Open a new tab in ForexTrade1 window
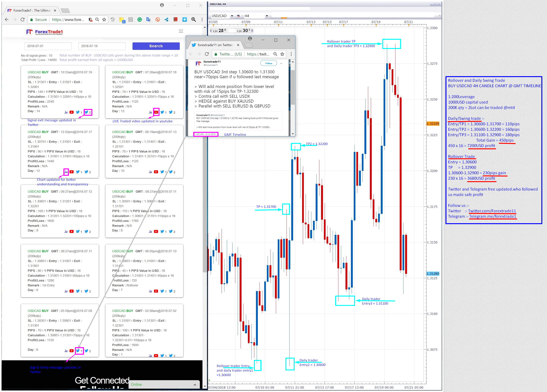547x392 pixels. [x=65, y=11]
